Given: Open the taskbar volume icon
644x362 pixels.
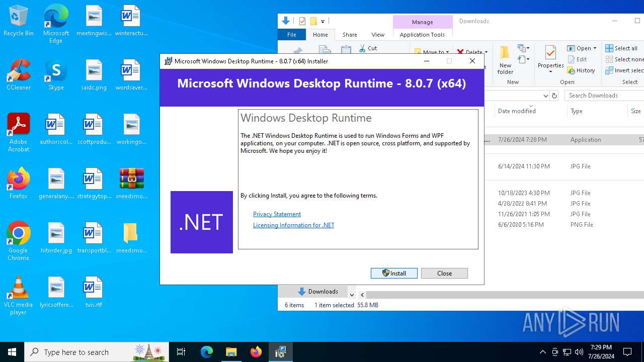Looking at the screenshot, I should point(579,352).
